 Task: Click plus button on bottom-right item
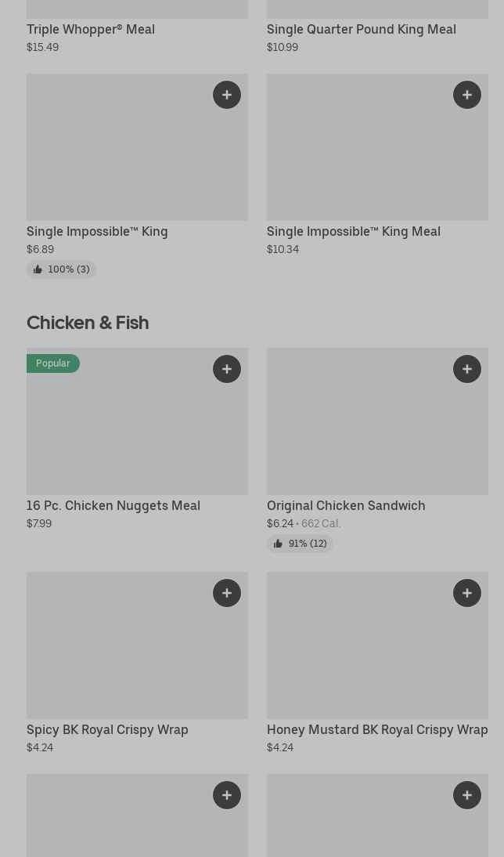point(467,795)
